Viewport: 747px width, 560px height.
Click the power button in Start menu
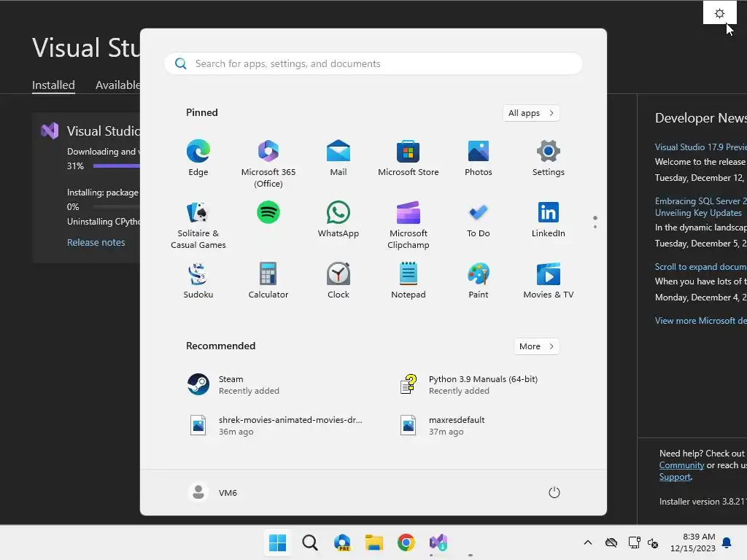click(x=554, y=492)
